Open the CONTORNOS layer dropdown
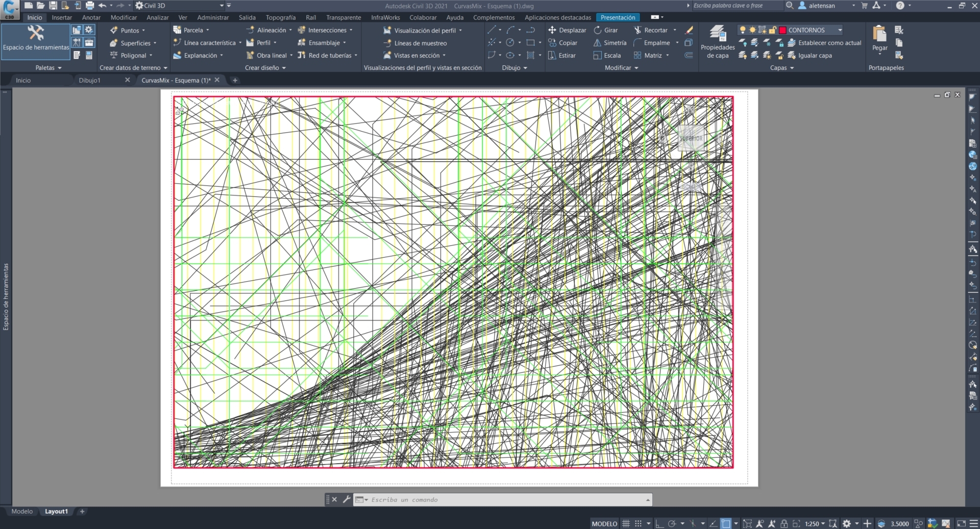 pyautogui.click(x=840, y=30)
